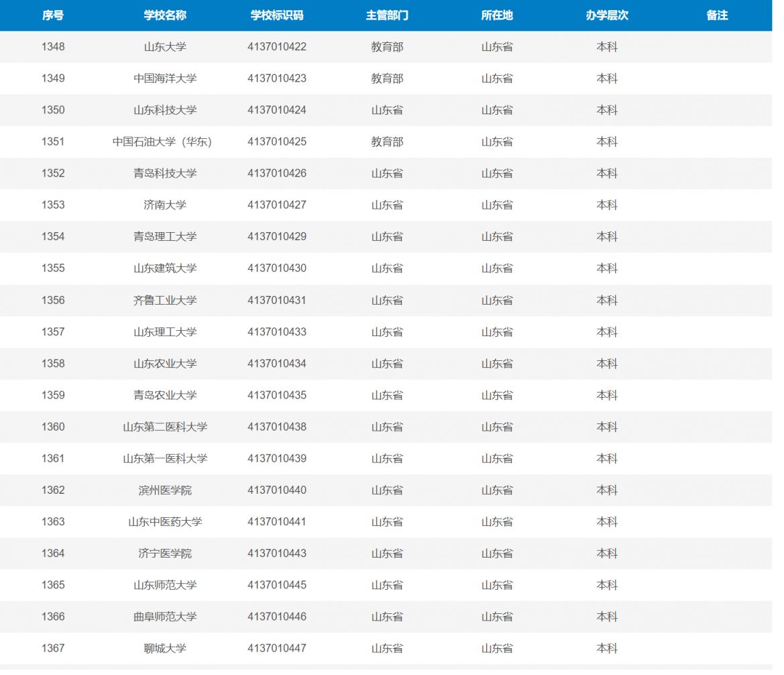Click school code 4137010431 for 齐鲁工业大学

pyautogui.click(x=277, y=300)
